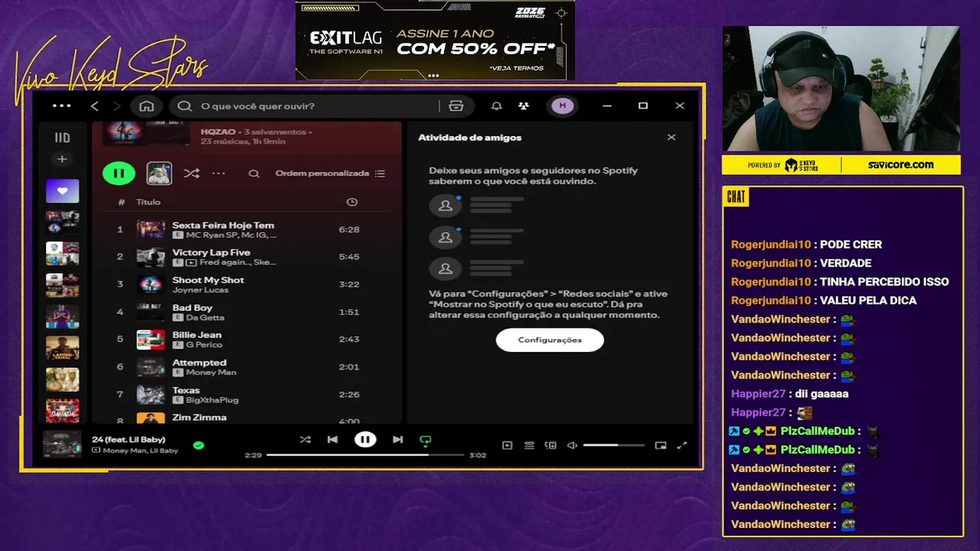Screen dimensions: 980x551
Task: Click the green saved checkmark icon
Action: [x=198, y=445]
